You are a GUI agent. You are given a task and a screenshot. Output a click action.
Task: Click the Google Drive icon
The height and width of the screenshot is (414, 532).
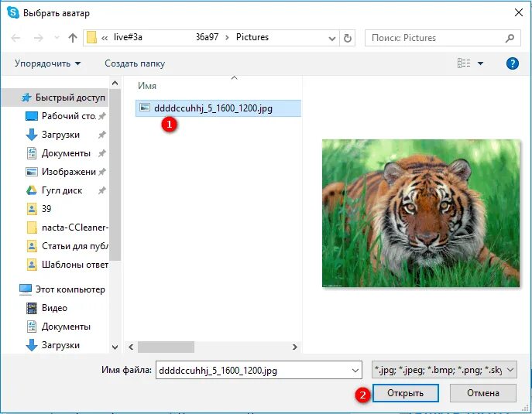32,190
